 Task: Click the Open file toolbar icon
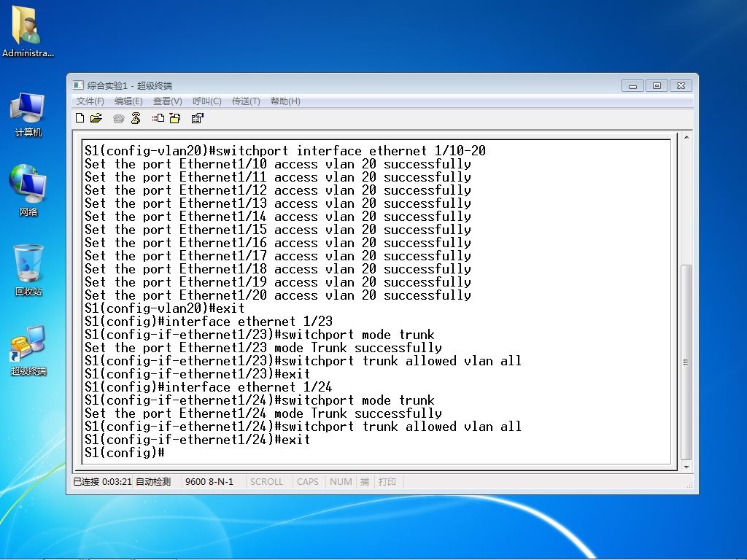click(x=96, y=118)
